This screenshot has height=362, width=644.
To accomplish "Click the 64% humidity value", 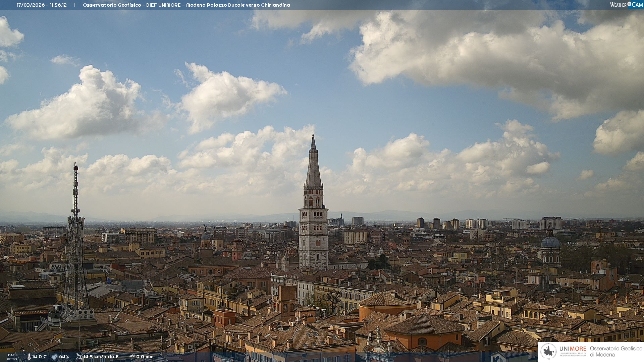I will (x=64, y=357).
